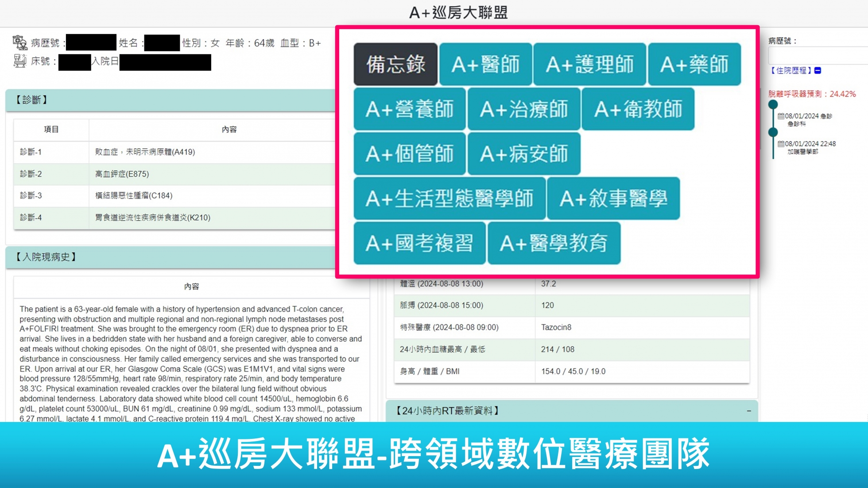Select the first timeline dot above the 急診 entry

point(773,105)
